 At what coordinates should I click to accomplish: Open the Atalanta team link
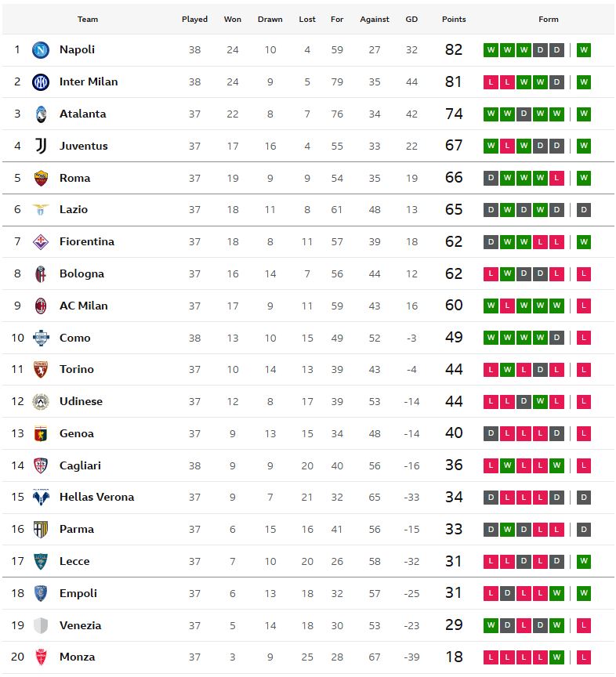point(82,114)
